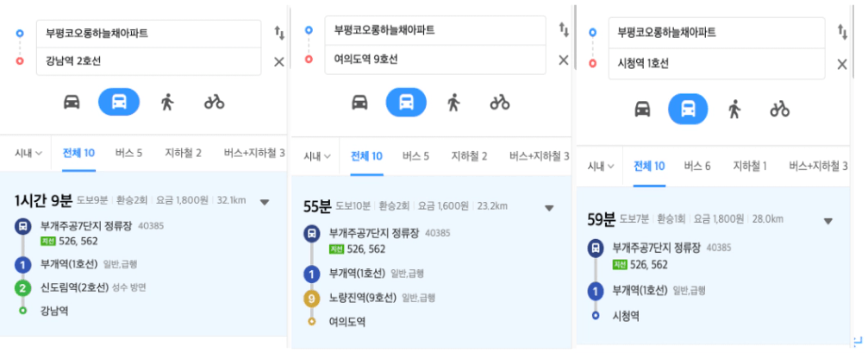Switch to 버스 5 tab in Gangnam panel
Image resolution: width=868 pixels, height=353 pixels.
pos(129,153)
